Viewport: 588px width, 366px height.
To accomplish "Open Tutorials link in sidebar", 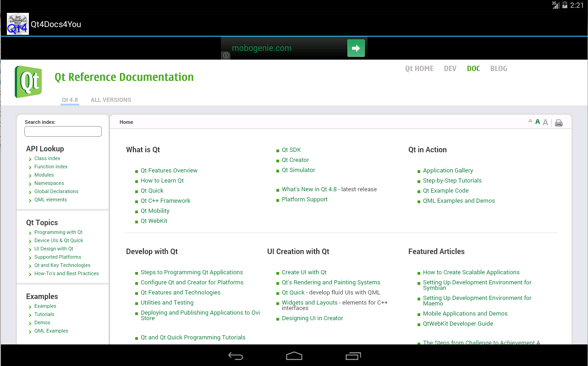I will click(44, 314).
